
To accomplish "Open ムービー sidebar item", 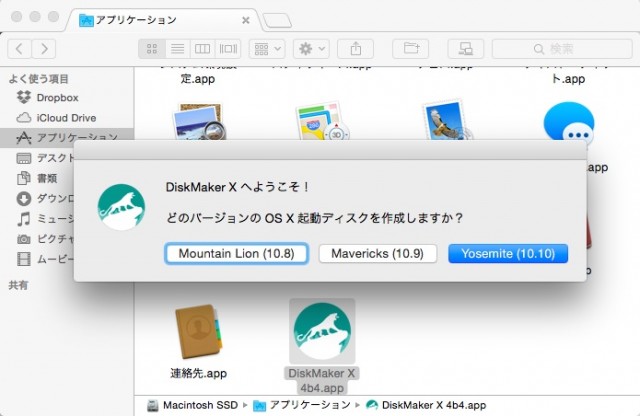I will 45,259.
